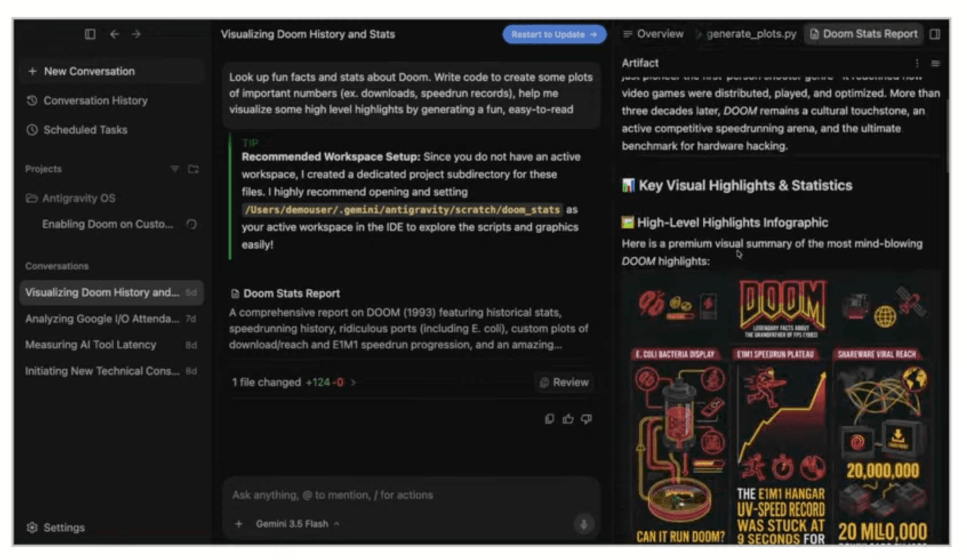Screen dimensions: 967x560
Task: Click the Projects filter icon
Action: click(x=175, y=169)
